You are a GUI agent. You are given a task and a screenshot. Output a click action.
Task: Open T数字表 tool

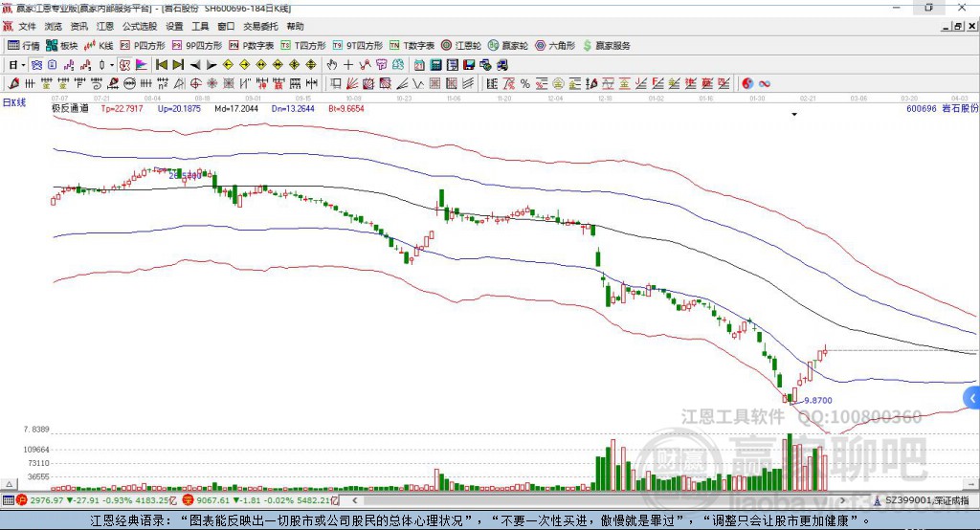[412, 46]
